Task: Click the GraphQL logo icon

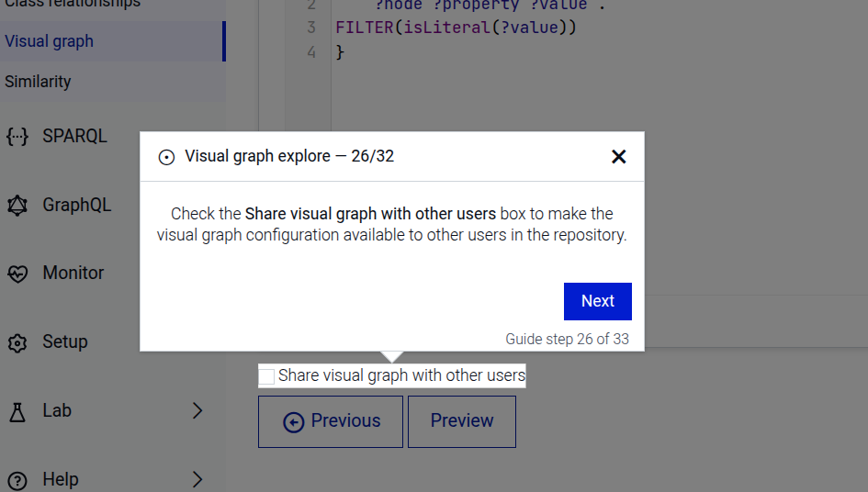Action: [x=17, y=206]
